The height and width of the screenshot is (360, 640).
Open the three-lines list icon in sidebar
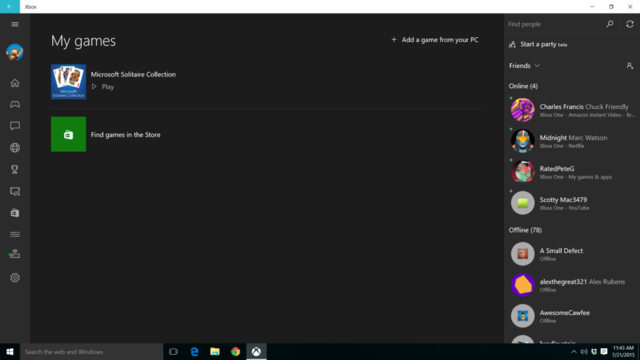coord(15,234)
